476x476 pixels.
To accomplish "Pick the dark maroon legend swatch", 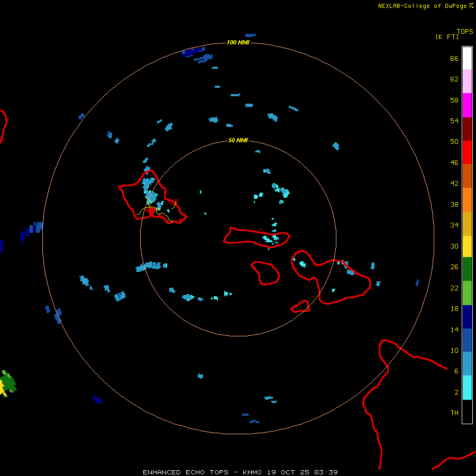I will 467,129.
